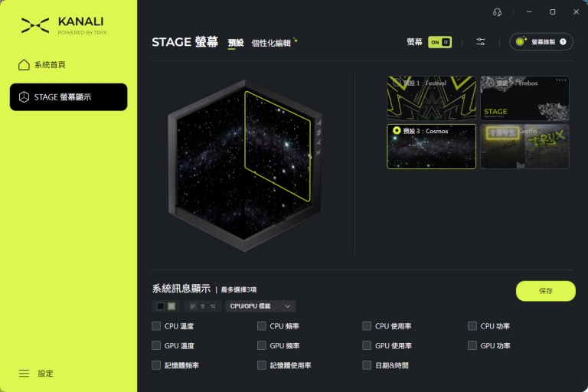The image size is (588, 392).
Task: Open Erebos preset three-dot options
Action: [x=561, y=80]
